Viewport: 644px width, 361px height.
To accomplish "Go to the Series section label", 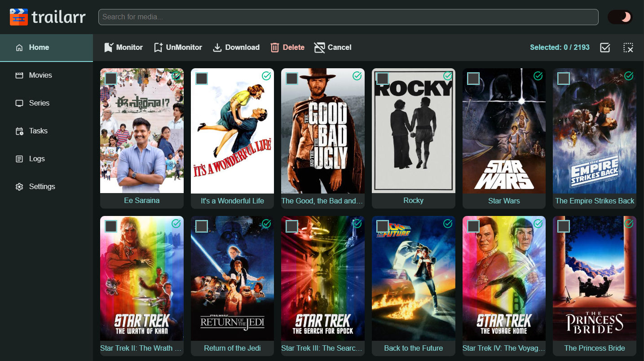I will tap(39, 103).
